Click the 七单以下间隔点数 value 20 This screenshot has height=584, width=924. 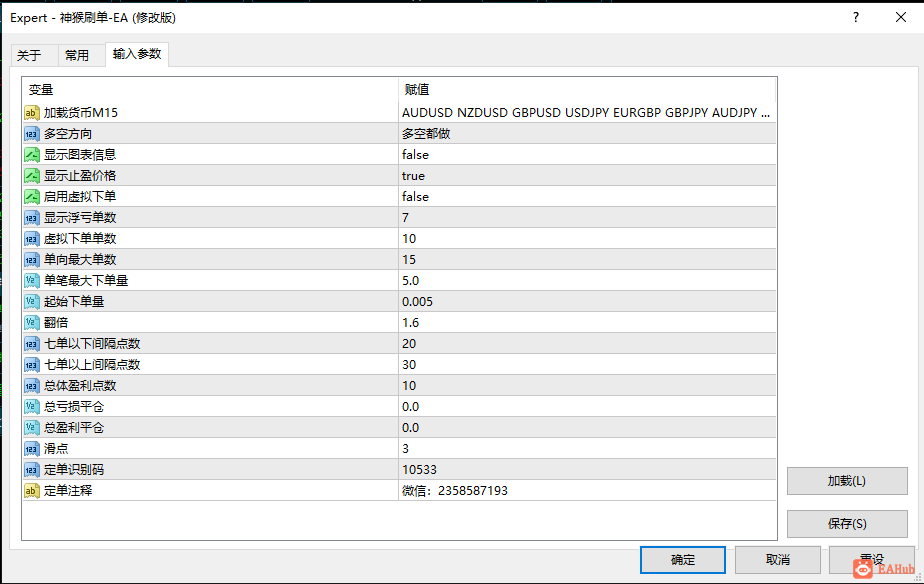point(409,344)
